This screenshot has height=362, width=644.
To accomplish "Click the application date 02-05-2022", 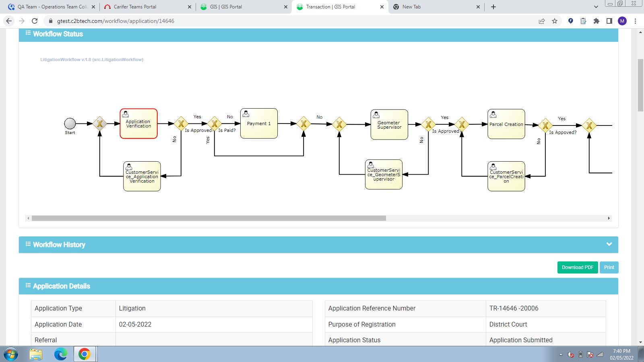I will [x=135, y=325].
